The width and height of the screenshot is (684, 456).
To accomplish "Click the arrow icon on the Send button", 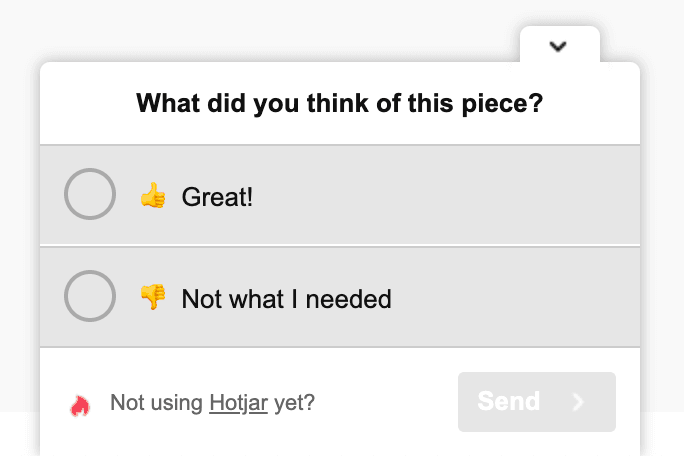I will (577, 402).
